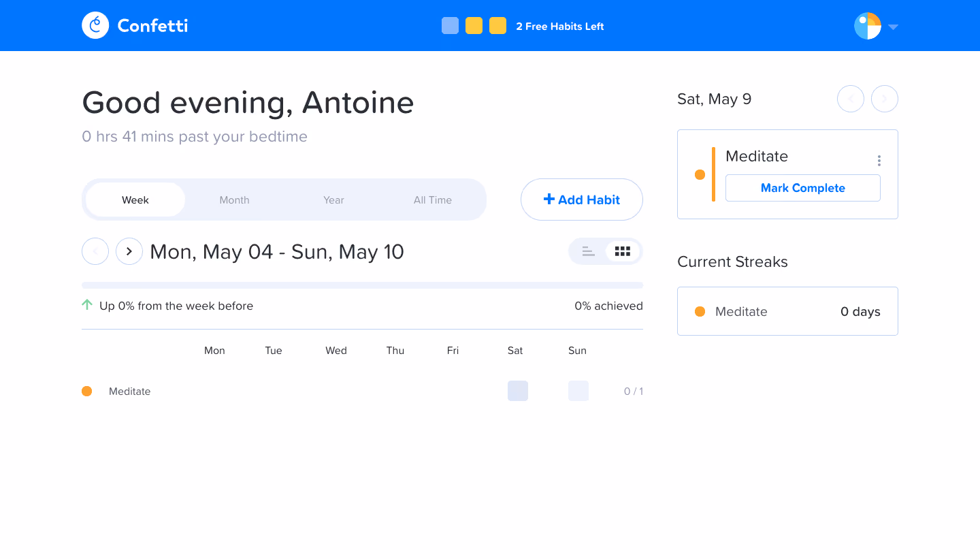Click the 2 Free Habits Left text
Image resolution: width=980 pixels, height=559 pixels.
click(x=560, y=27)
